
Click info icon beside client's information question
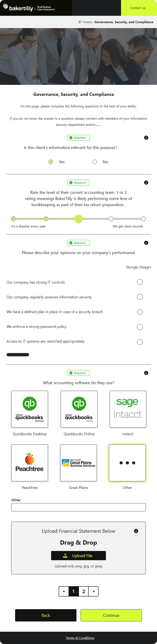(x=146, y=138)
